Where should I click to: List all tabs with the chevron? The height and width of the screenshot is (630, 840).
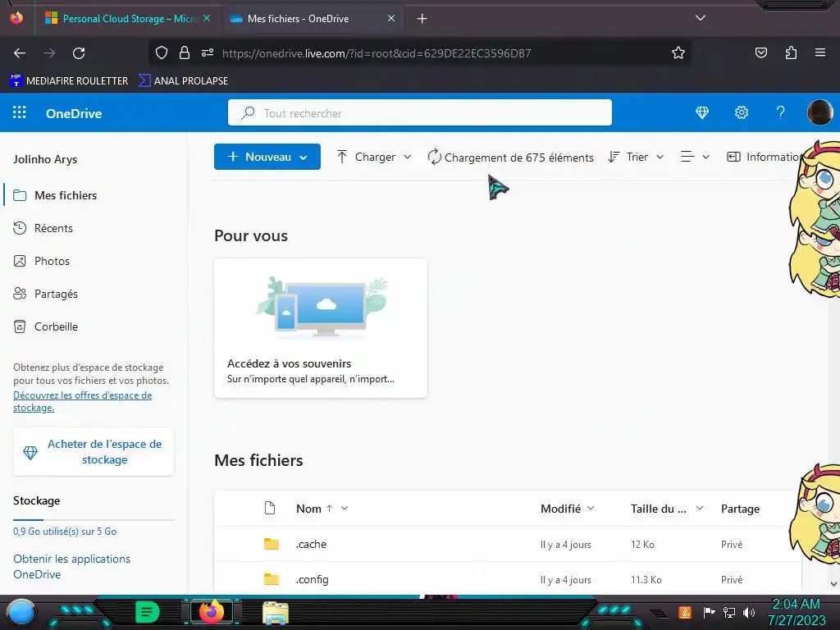coord(701,18)
